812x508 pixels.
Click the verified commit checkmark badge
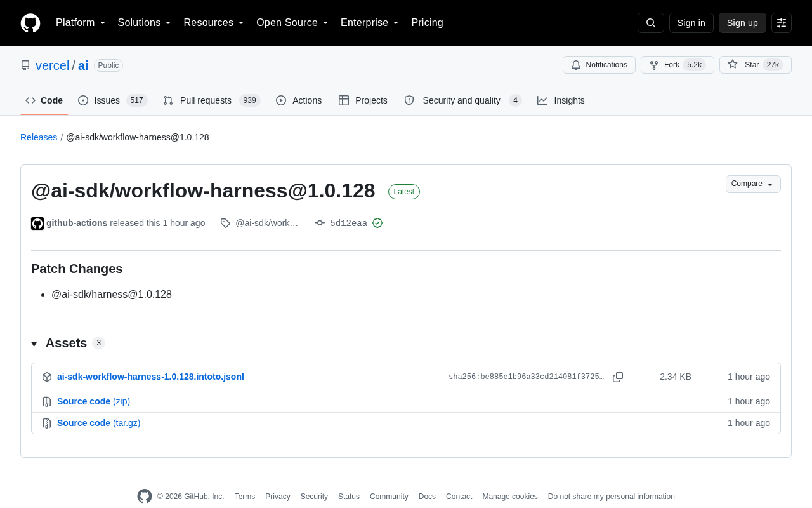(377, 223)
